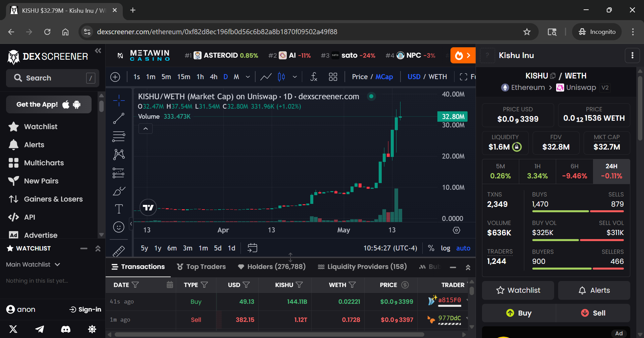The image size is (644, 338).
Task: Click the DATE column calendar icon
Action: (170, 285)
